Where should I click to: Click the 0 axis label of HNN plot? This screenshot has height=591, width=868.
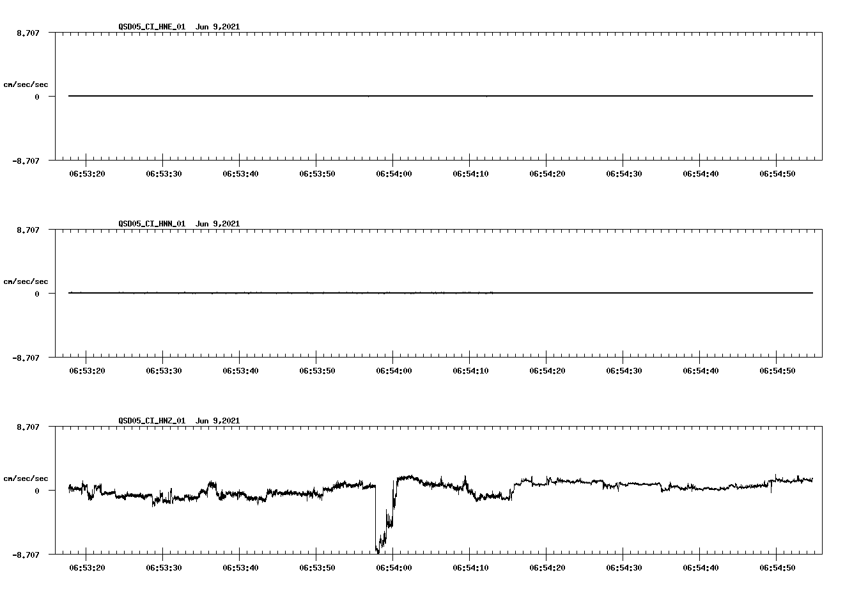(x=37, y=294)
